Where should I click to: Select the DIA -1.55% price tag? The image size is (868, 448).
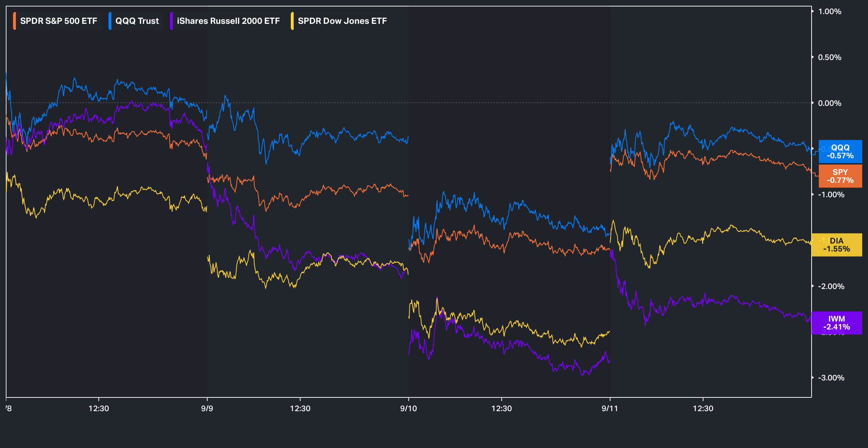(x=837, y=245)
